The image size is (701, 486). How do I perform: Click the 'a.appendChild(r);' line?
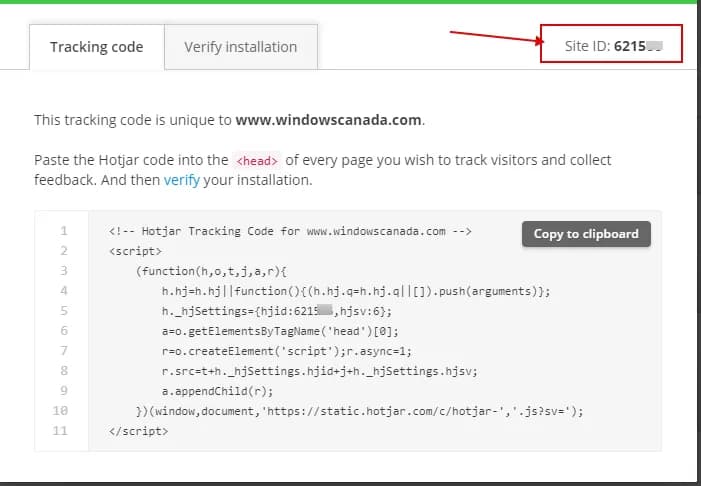(217, 391)
